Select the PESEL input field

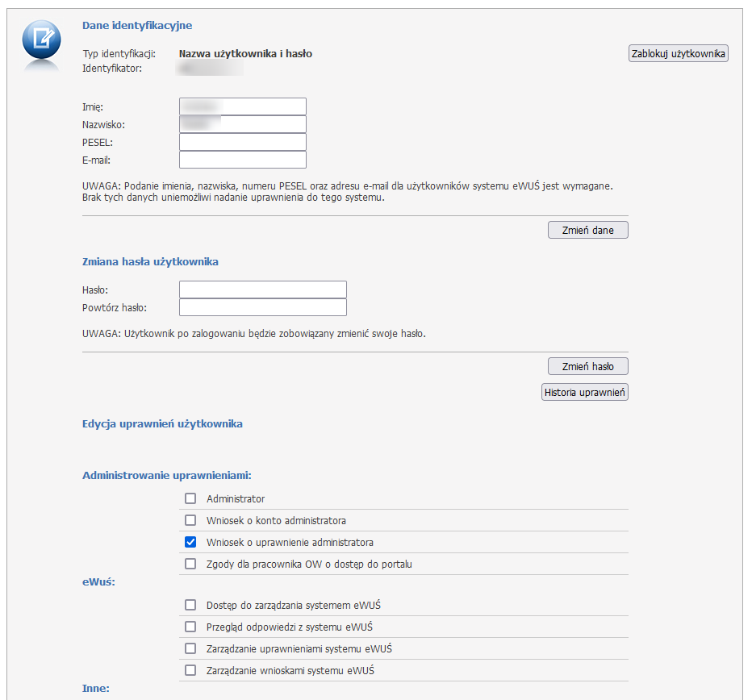click(243, 142)
